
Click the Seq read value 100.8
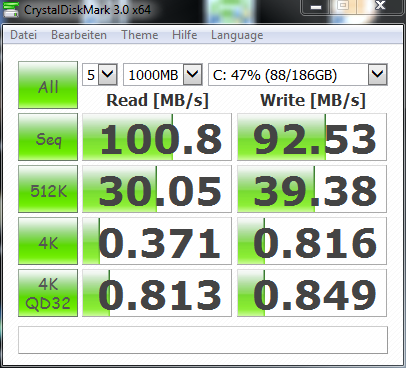(x=157, y=137)
